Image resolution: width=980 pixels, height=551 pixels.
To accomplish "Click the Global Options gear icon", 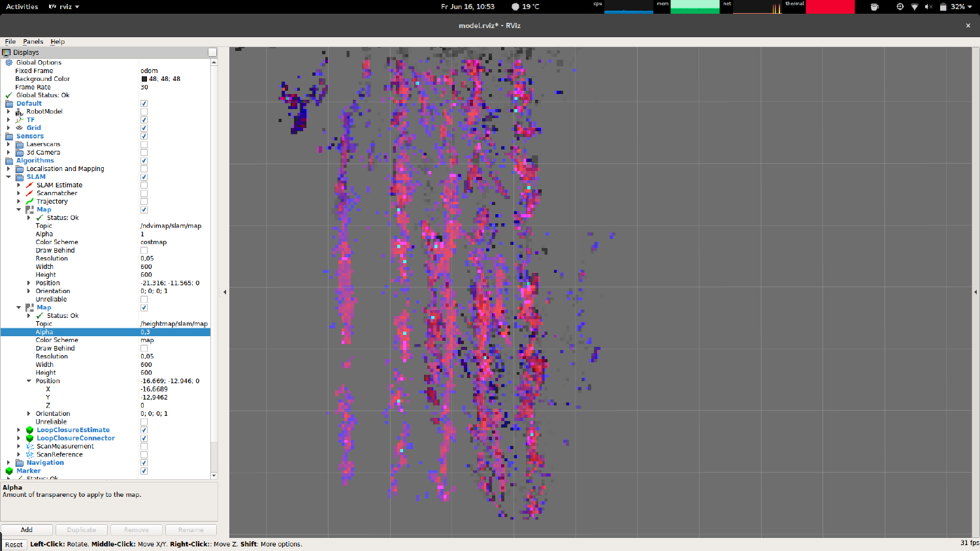I will click(8, 62).
